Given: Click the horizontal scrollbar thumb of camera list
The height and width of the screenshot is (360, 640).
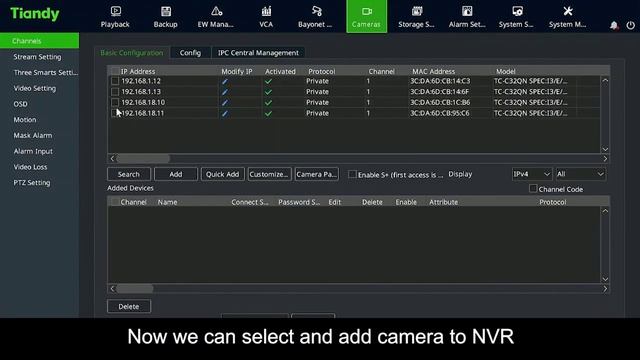Looking at the screenshot, I should (143, 158).
